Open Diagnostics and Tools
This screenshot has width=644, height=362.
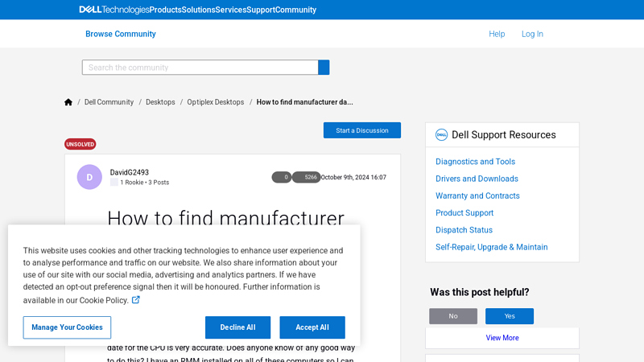pos(475,162)
